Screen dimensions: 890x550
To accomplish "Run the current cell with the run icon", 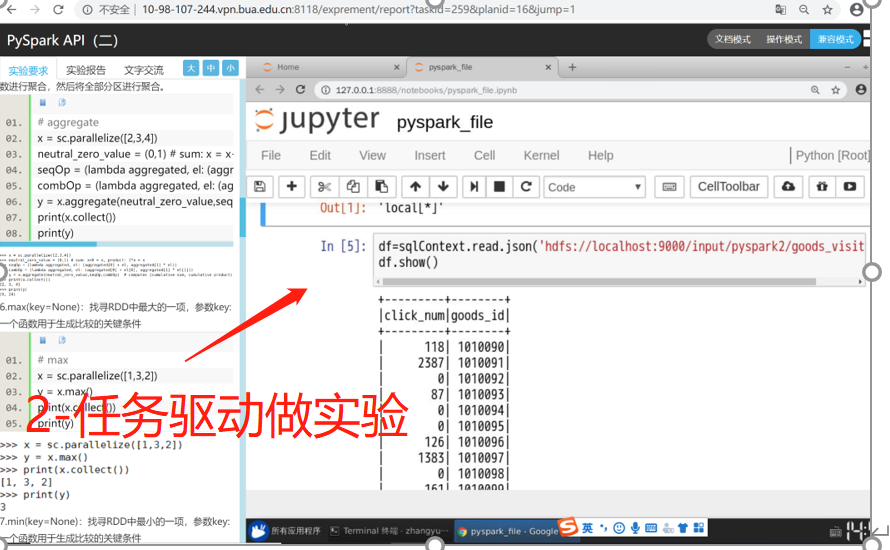I will 474,187.
